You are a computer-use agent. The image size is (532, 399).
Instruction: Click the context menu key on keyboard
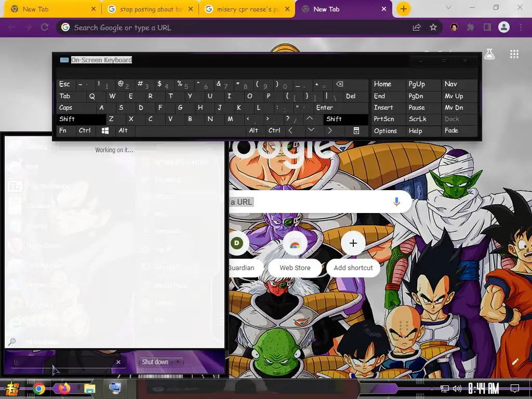point(356,130)
